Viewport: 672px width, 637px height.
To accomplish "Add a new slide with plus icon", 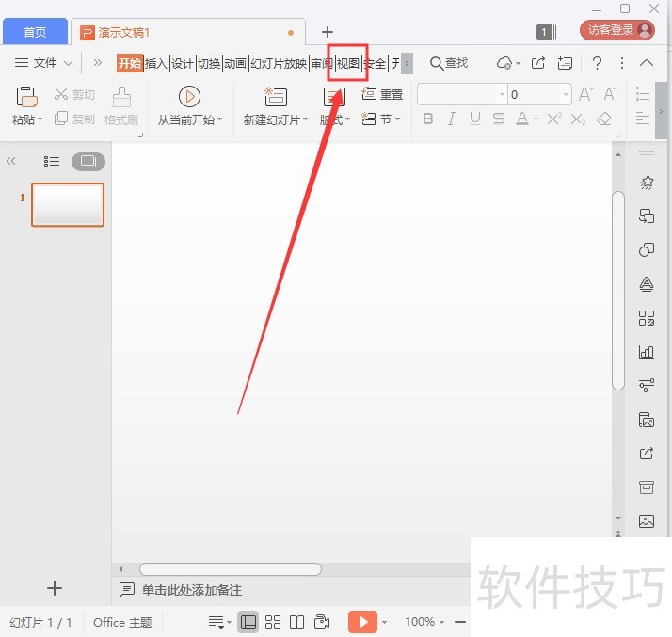I will tap(55, 588).
